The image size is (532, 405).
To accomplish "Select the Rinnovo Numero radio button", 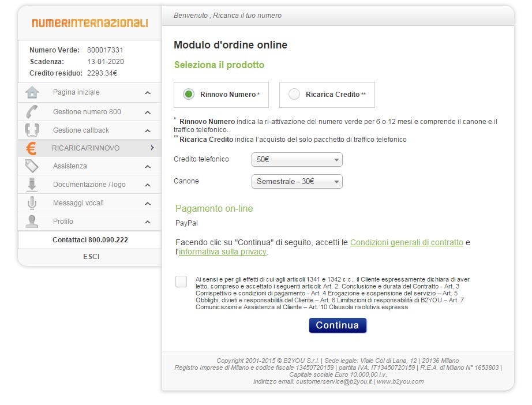I will (x=189, y=94).
